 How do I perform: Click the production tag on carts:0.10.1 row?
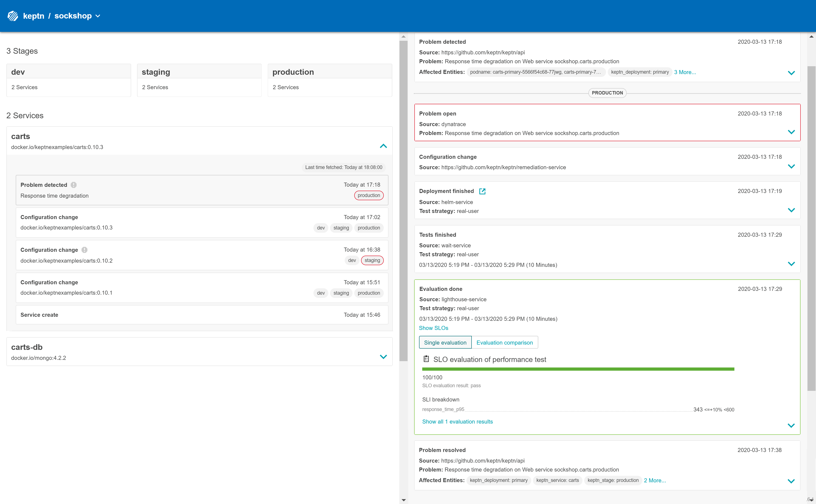pos(369,293)
